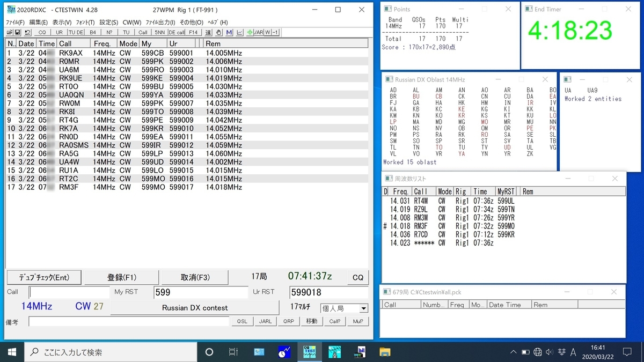Click the Mul? button
Screen dimensions: 644x362
point(358,321)
